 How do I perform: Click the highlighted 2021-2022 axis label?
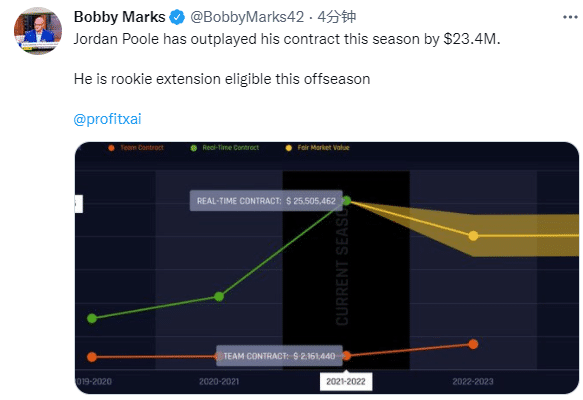(x=346, y=382)
